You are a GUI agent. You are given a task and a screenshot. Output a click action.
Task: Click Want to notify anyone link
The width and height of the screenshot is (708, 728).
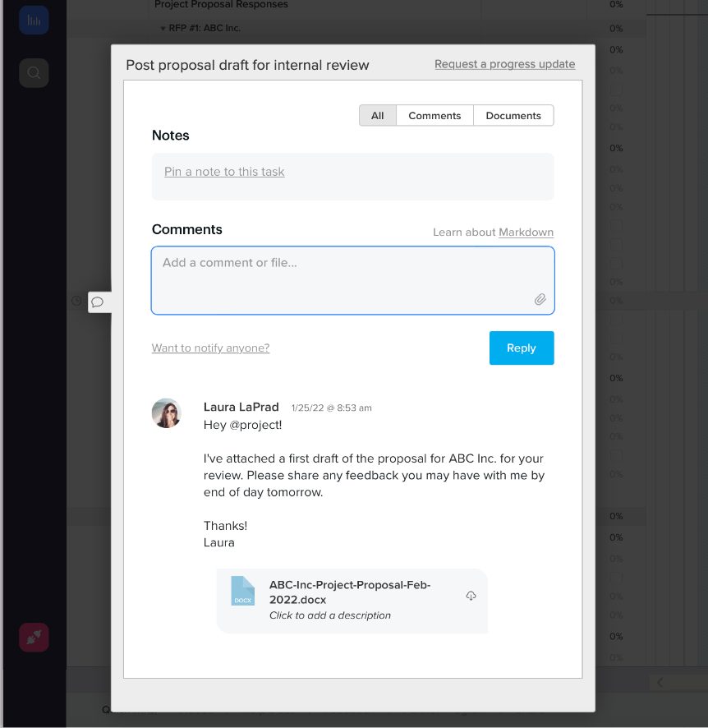point(210,348)
